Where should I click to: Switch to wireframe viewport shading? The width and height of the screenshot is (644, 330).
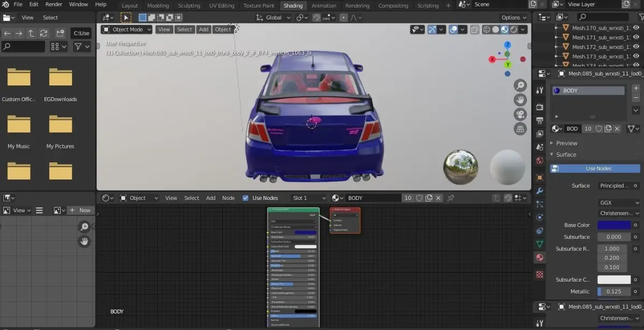click(487, 30)
